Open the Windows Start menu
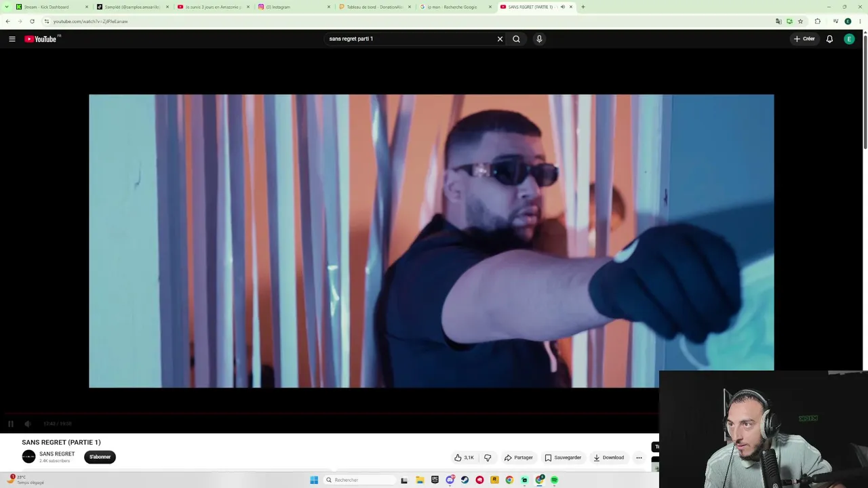The width and height of the screenshot is (868, 488). point(314,480)
